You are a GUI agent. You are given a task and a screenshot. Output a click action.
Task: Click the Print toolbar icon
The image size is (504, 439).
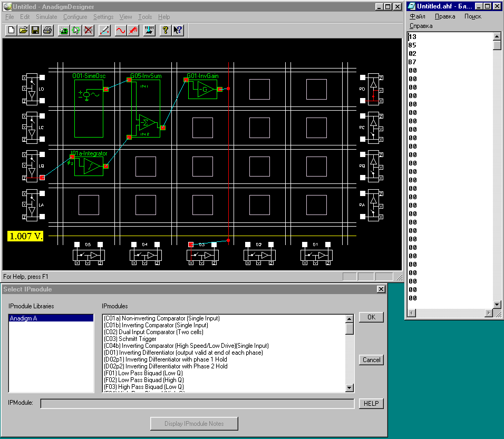coord(47,30)
